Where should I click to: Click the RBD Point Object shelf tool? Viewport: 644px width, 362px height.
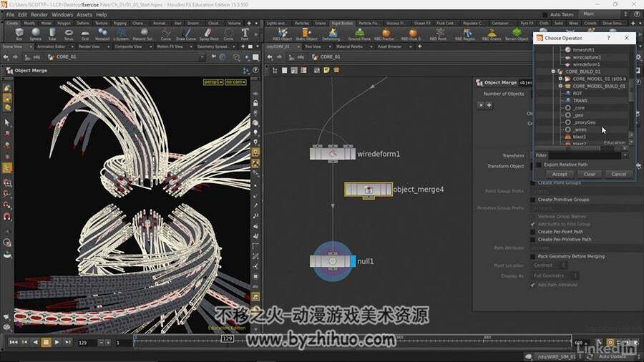point(439,34)
